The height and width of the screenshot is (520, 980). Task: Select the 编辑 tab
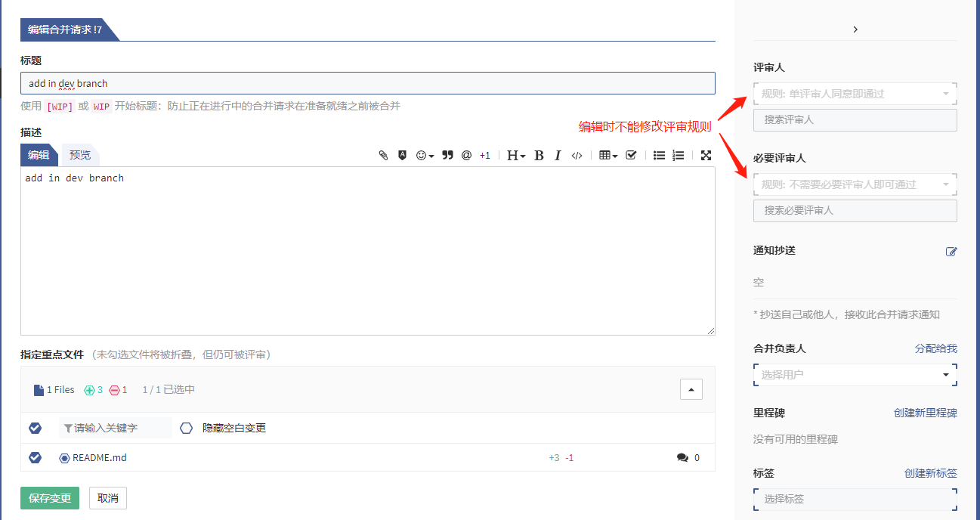coord(39,155)
